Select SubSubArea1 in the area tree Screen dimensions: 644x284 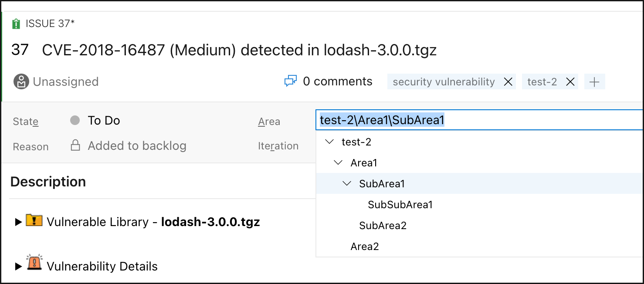(x=400, y=205)
